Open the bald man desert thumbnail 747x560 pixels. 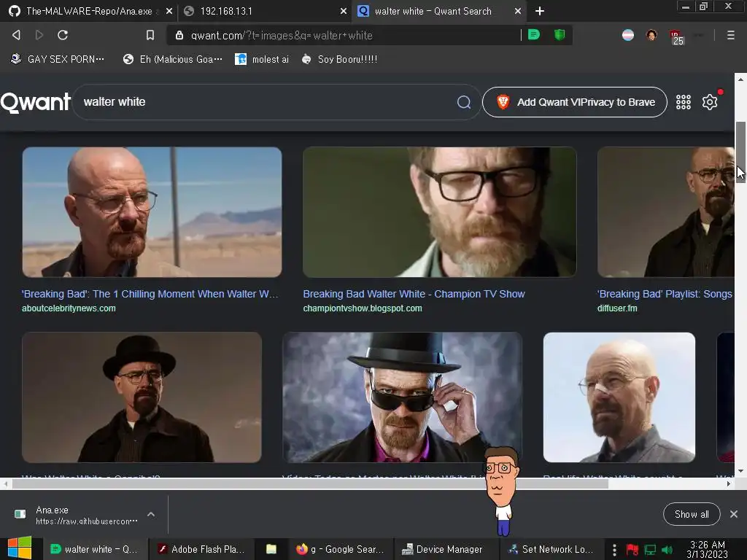coord(152,212)
